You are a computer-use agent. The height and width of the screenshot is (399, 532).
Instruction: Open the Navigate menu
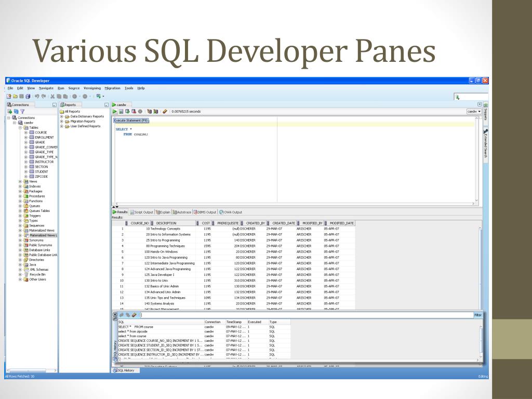[46, 88]
